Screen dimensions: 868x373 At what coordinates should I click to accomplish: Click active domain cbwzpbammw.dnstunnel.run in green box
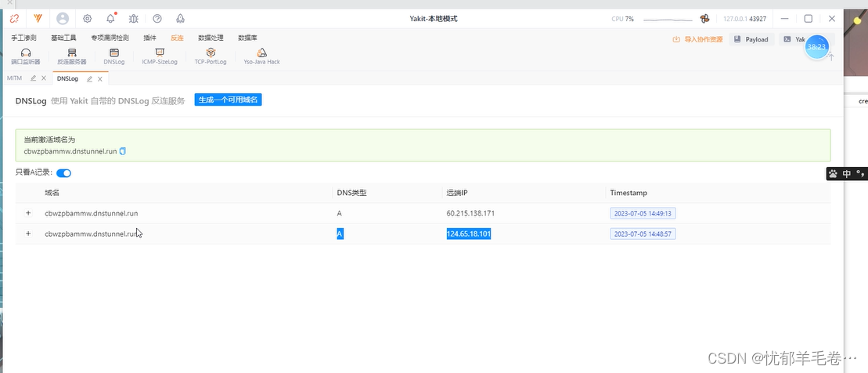click(70, 150)
